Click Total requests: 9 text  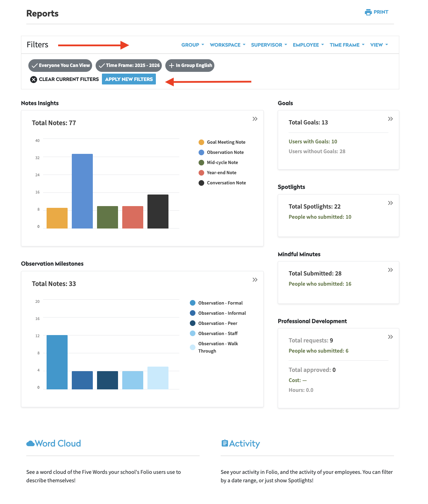(x=311, y=340)
